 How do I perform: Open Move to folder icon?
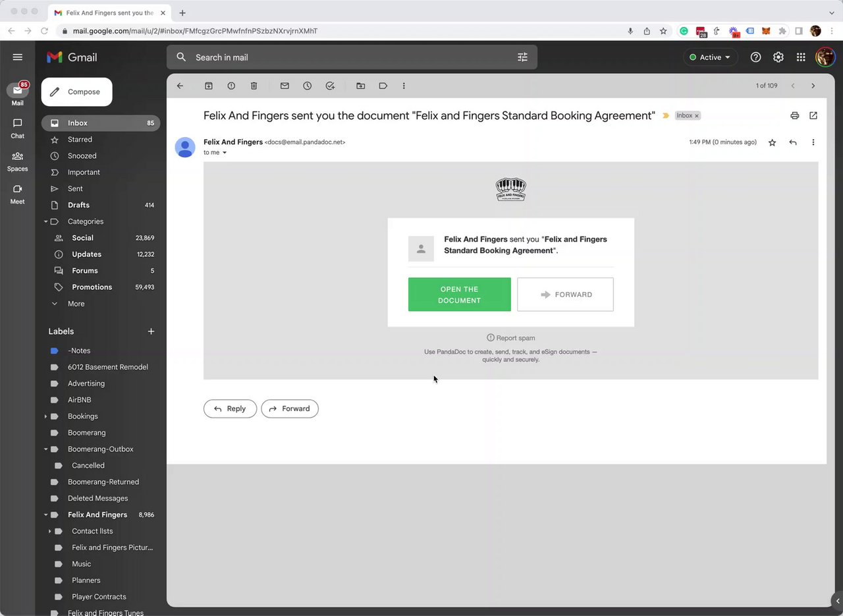click(x=360, y=86)
